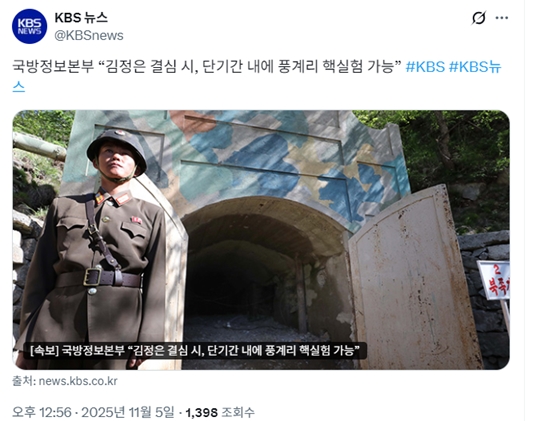Click the soldier's belt buckle in the photo

(x=93, y=277)
